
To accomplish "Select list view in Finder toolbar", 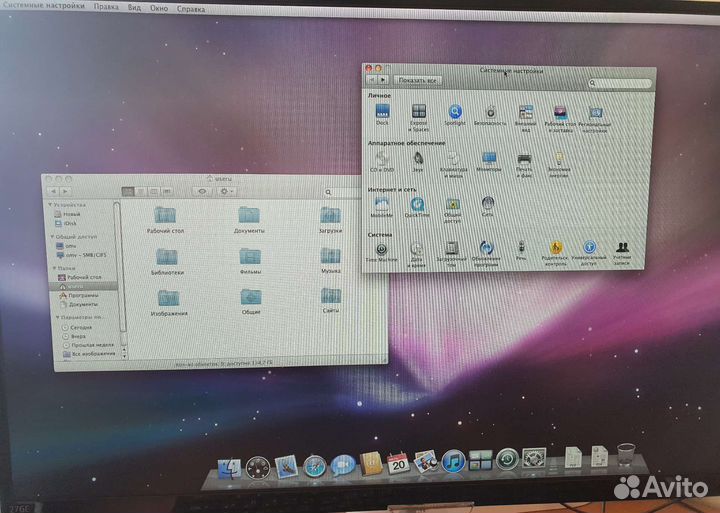I will click(x=141, y=191).
